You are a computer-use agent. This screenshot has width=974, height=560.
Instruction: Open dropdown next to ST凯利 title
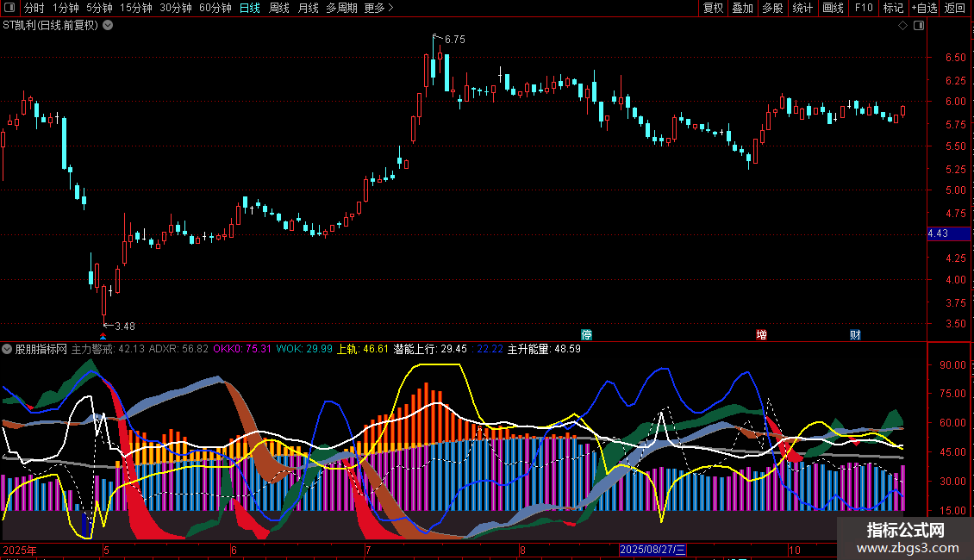[x=108, y=26]
